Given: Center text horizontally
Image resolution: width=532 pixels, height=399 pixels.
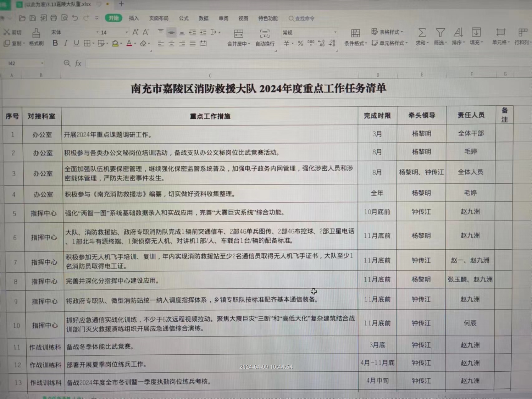Looking at the screenshot, I should [171, 43].
